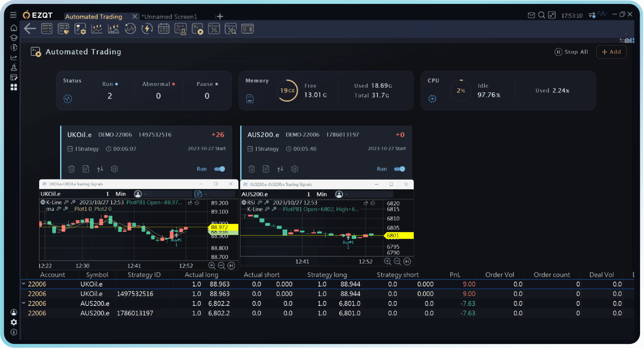Viewport: 644px width, 348px height.
Task: Zoom out on the AUS200.e chart
Action: (397, 261)
